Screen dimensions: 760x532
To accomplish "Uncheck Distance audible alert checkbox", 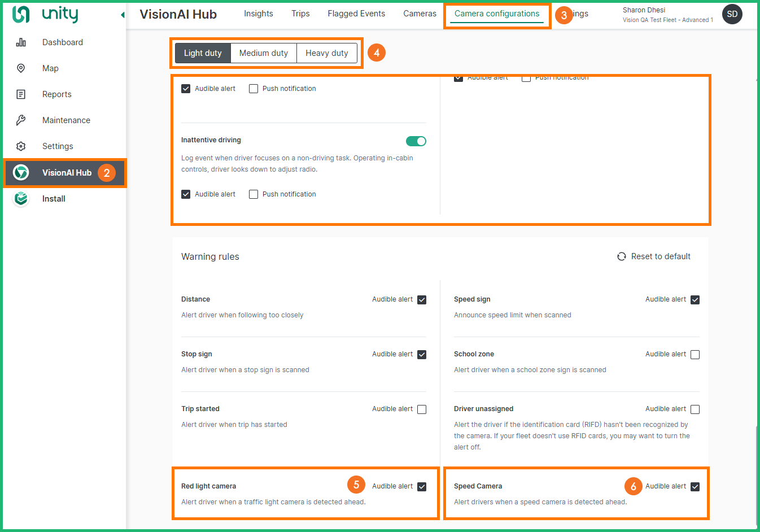I will pos(422,300).
